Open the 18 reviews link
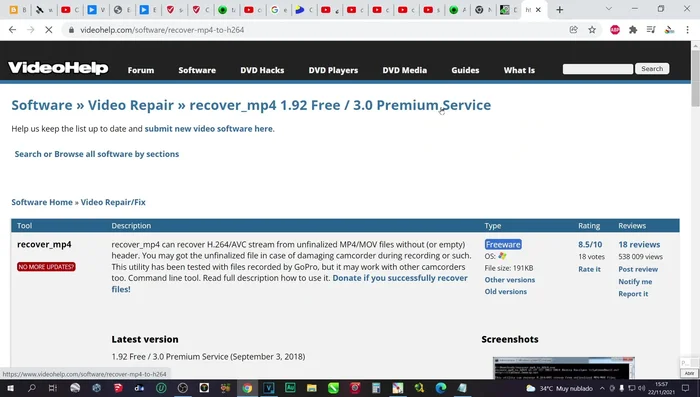Image resolution: width=700 pixels, height=397 pixels. [639, 244]
